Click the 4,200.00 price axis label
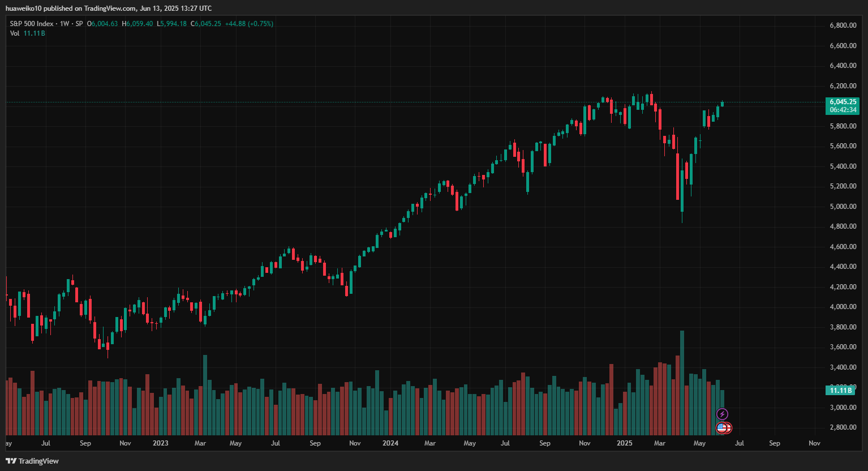Viewport: 868px width, 471px height. click(843, 287)
